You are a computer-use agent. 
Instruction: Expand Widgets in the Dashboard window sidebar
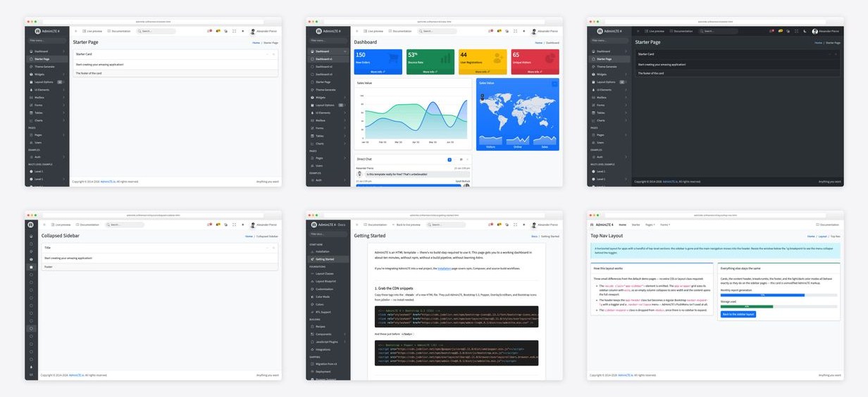[x=328, y=97]
